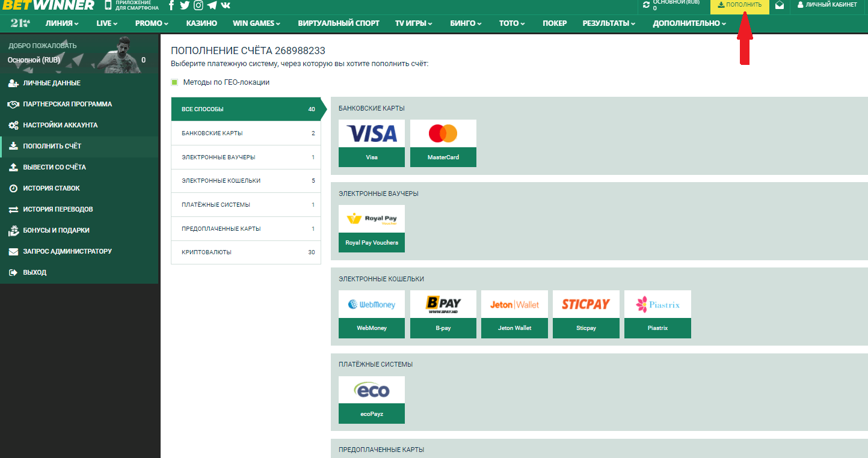Viewport: 868px width, 458px height.
Task: Select the Jeton Wallet logo
Action: click(514, 304)
